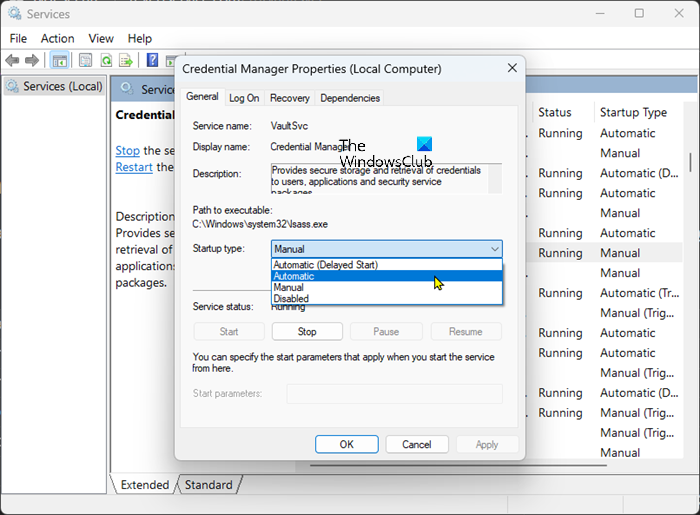Sort by the Status column header
Viewport: 700px width, 515px height.
tap(554, 112)
